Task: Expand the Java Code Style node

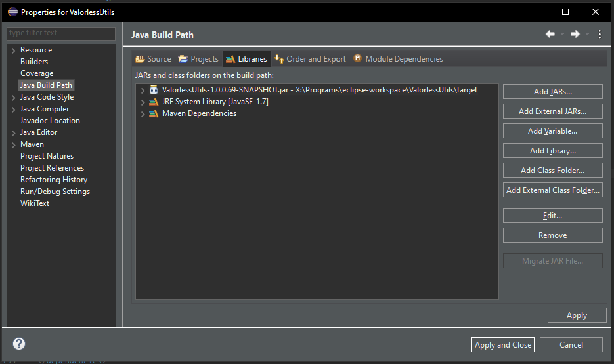Action: 14,98
